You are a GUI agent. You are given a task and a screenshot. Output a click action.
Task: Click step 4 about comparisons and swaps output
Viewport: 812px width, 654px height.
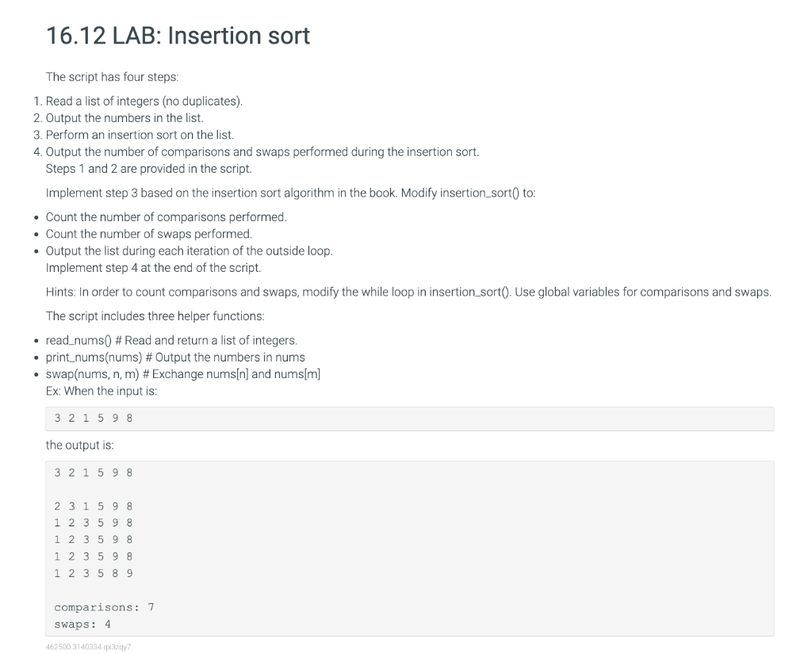pyautogui.click(x=262, y=151)
